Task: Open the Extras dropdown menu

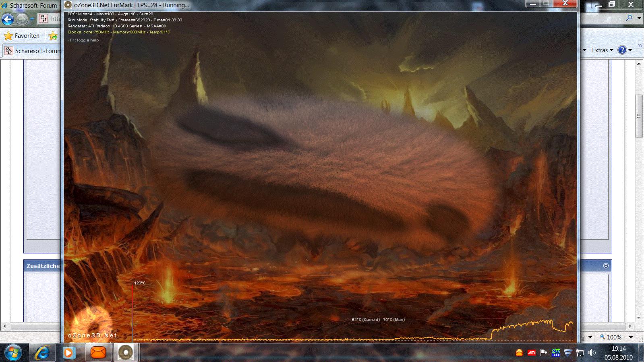Action: click(x=603, y=50)
